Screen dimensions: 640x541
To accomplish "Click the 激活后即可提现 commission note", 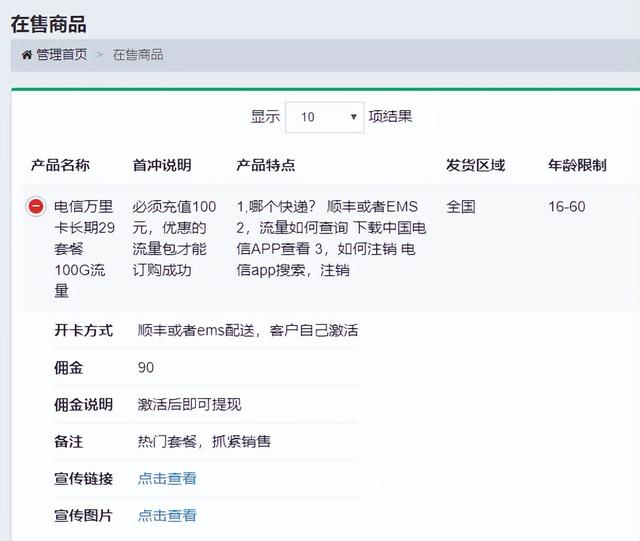I will click(189, 404).
